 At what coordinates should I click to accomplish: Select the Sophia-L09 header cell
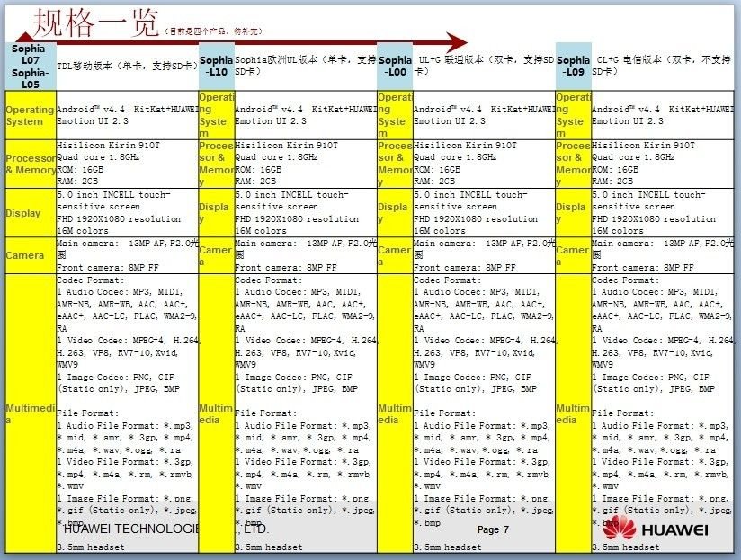tap(573, 67)
